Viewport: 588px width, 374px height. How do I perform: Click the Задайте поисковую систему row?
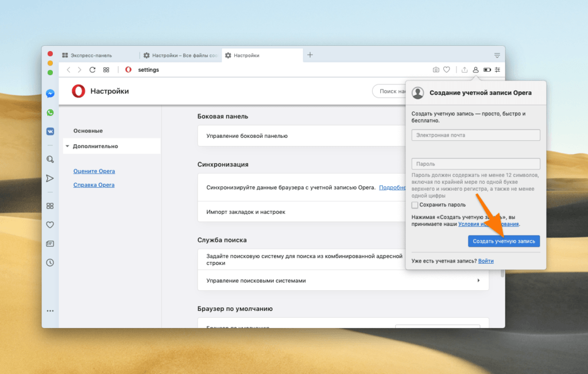click(x=301, y=260)
